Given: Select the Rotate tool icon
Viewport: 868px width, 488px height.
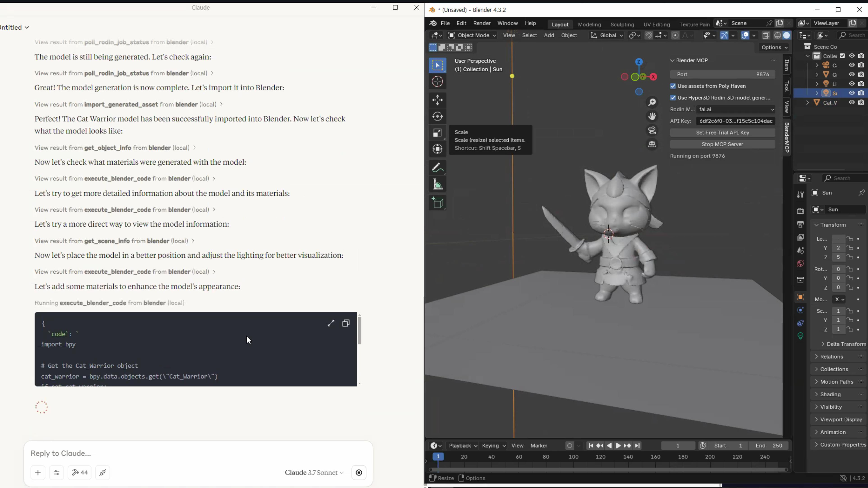Looking at the screenshot, I should (437, 116).
